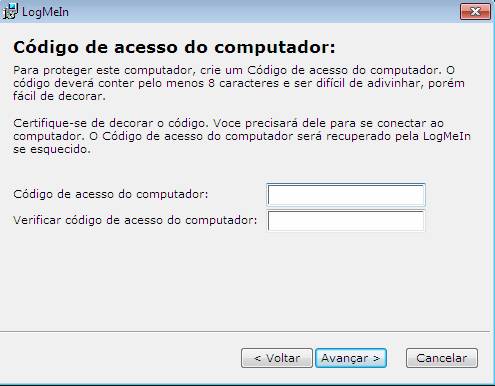Click the text line se esquecido
Viewport: 495px width, 386px height.
[52, 149]
